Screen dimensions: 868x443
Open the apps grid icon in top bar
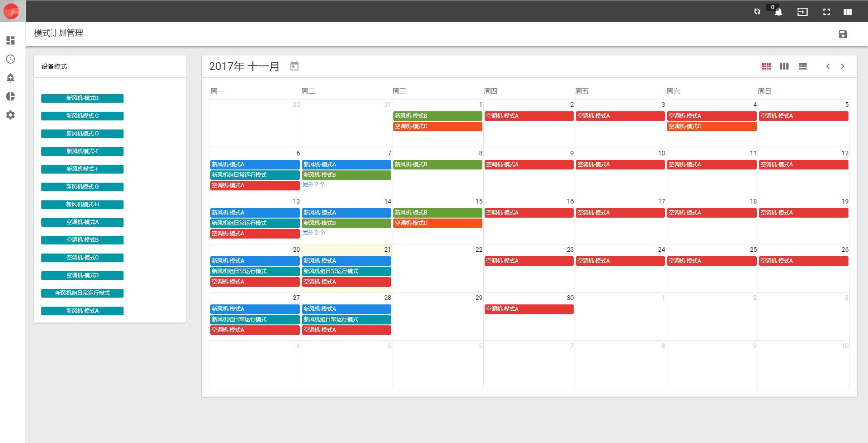pos(848,12)
